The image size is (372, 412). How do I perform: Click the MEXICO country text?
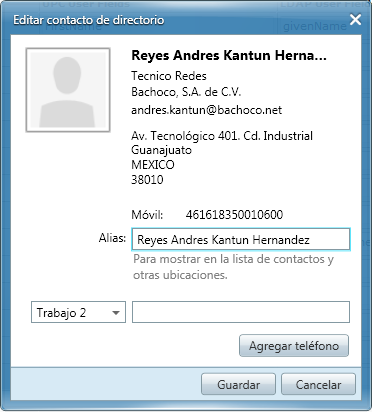coord(153,165)
